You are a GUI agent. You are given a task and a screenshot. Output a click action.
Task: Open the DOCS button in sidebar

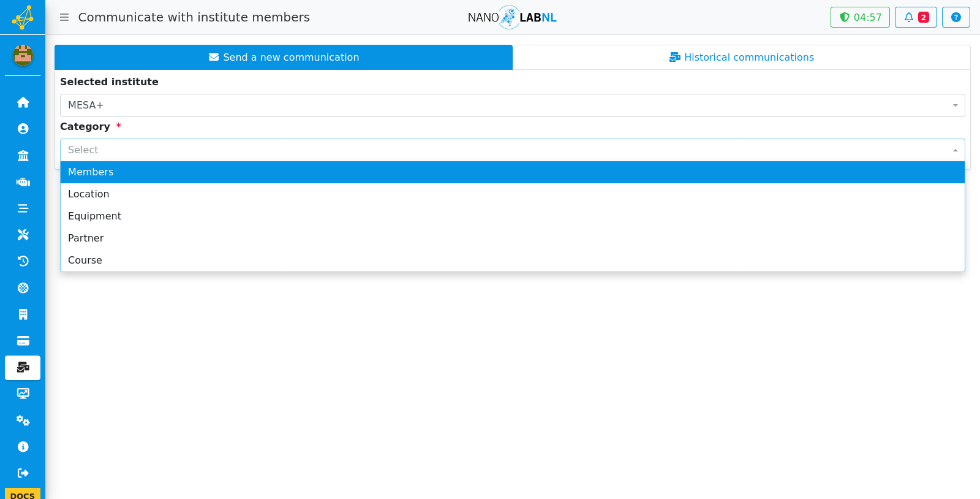[23, 494]
